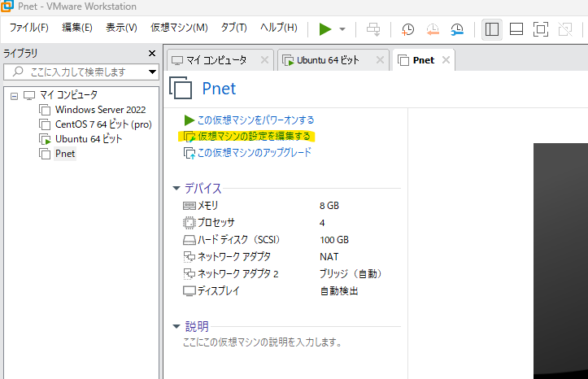Close the Pnet tab
The width and height of the screenshot is (588, 379).
click(446, 60)
